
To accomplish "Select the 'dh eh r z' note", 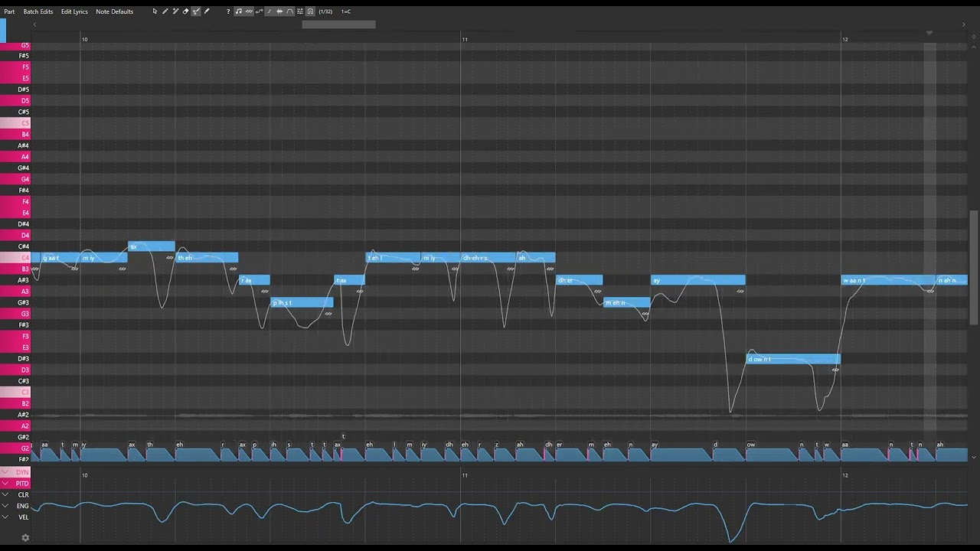I will [488, 258].
